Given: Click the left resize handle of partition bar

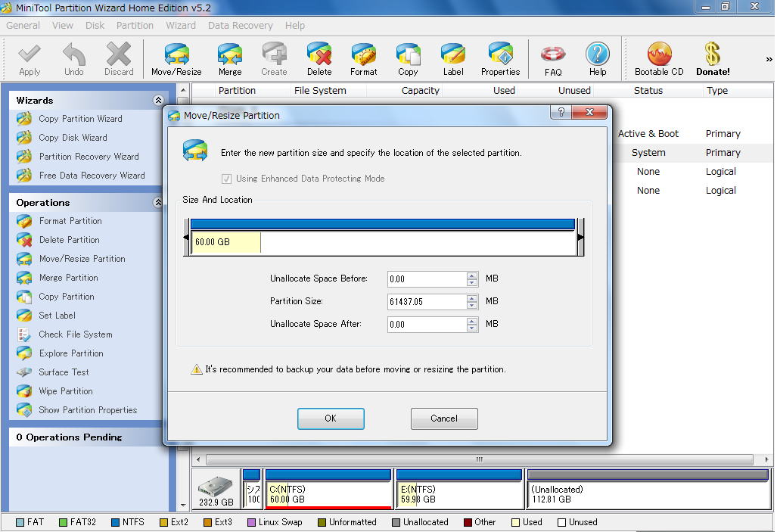Looking at the screenshot, I should coord(186,237).
